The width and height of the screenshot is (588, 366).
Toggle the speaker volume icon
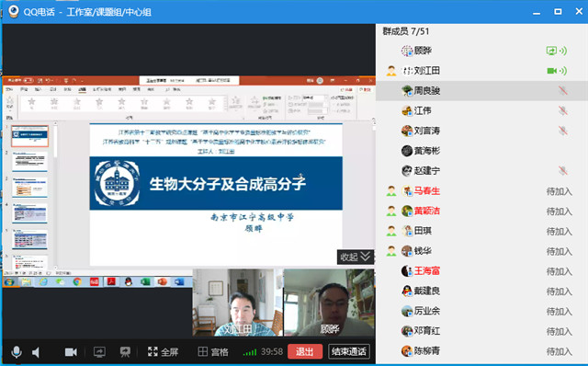coord(36,352)
